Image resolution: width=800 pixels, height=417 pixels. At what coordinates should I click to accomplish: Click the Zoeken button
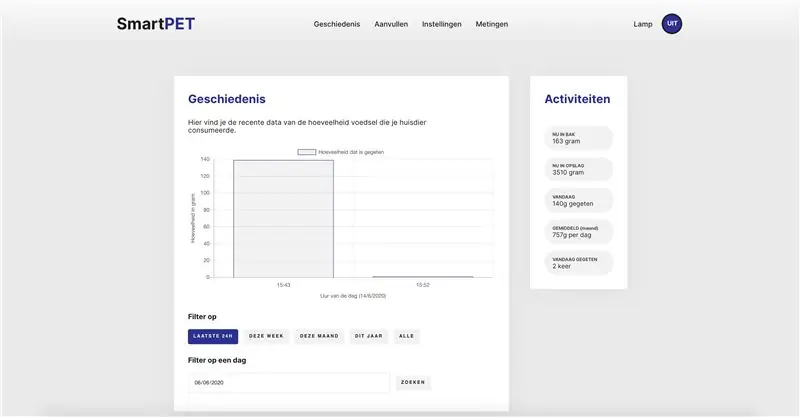point(413,382)
